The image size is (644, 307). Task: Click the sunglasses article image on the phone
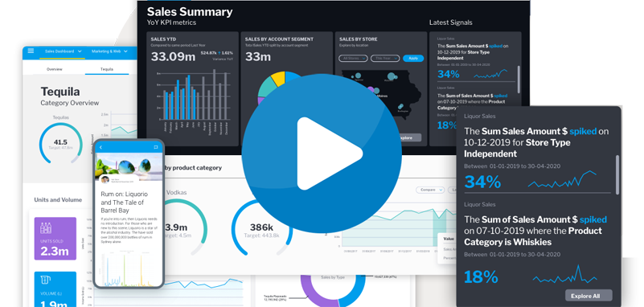129,166
